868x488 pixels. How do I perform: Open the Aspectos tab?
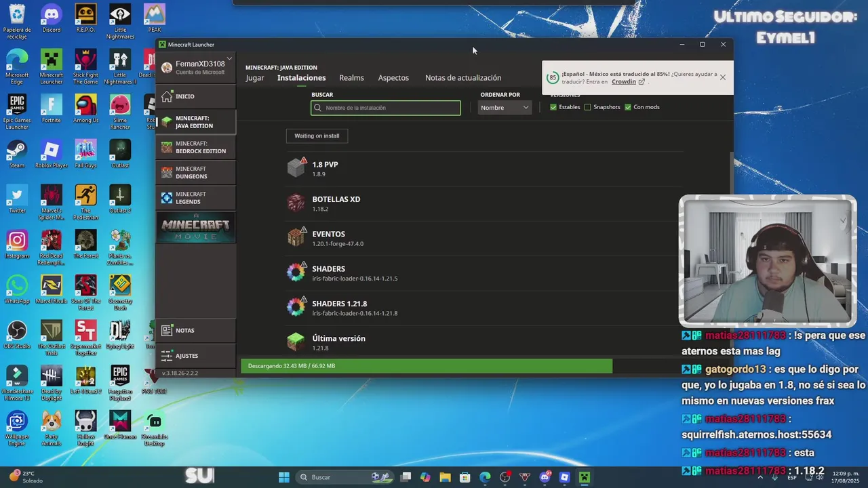(x=393, y=78)
